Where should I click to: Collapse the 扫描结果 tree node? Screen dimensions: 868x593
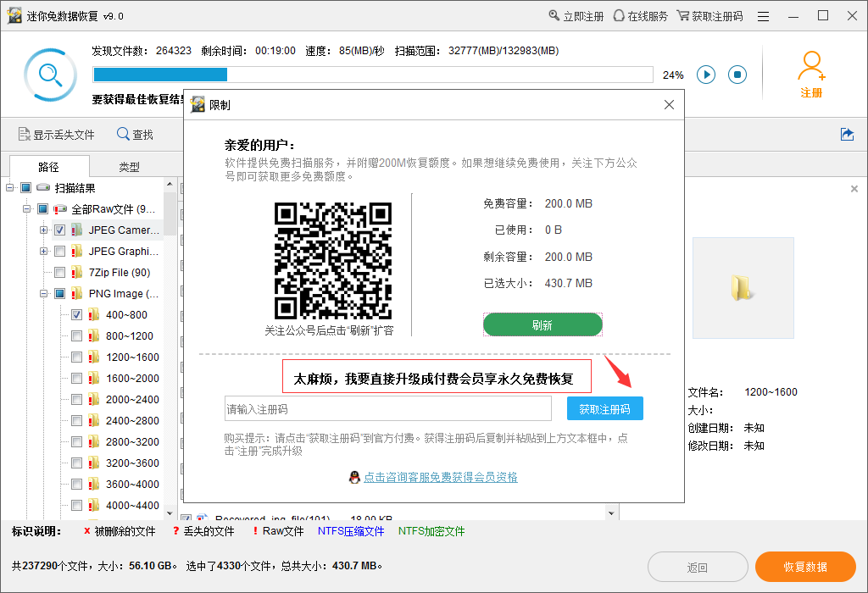(9, 187)
